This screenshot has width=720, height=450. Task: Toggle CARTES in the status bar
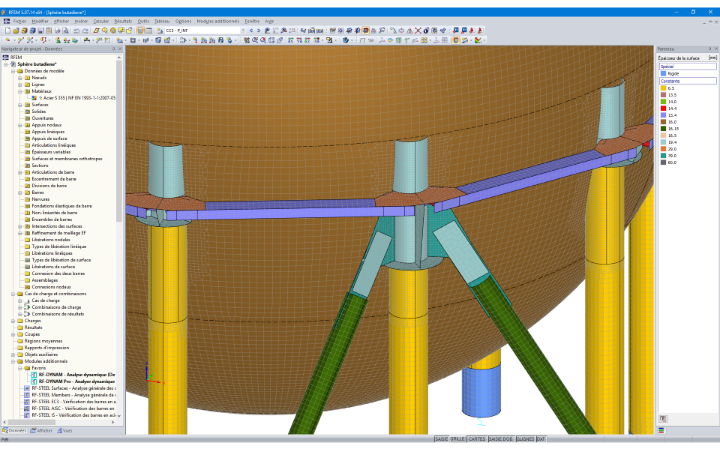click(477, 439)
